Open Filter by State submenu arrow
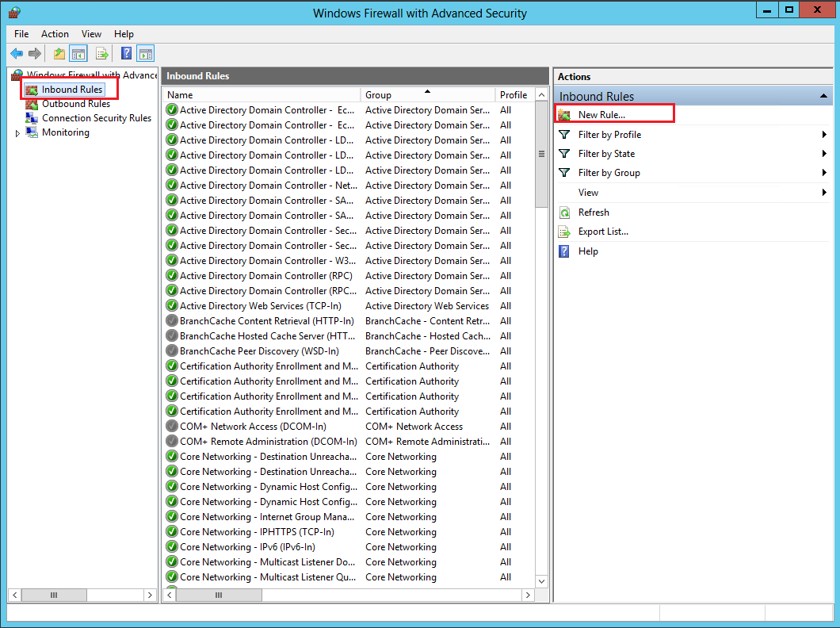840x628 pixels. 824,154
